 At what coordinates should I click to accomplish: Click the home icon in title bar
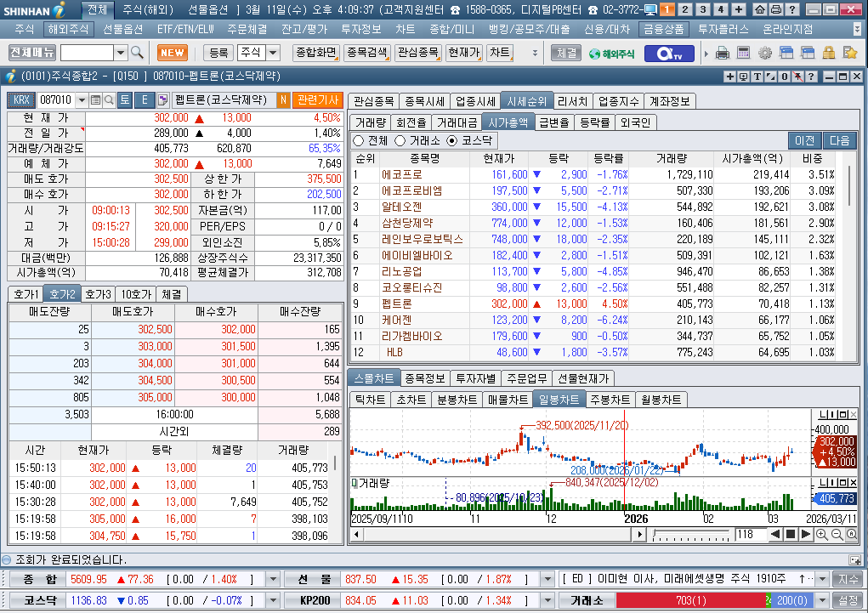click(x=760, y=9)
